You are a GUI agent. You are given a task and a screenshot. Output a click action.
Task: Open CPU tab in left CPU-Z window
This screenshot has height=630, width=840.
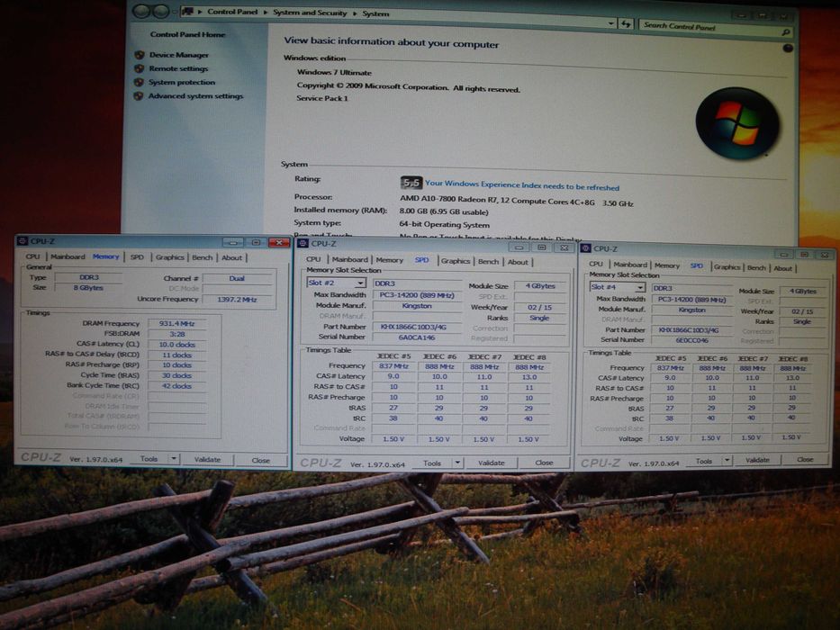[32, 256]
